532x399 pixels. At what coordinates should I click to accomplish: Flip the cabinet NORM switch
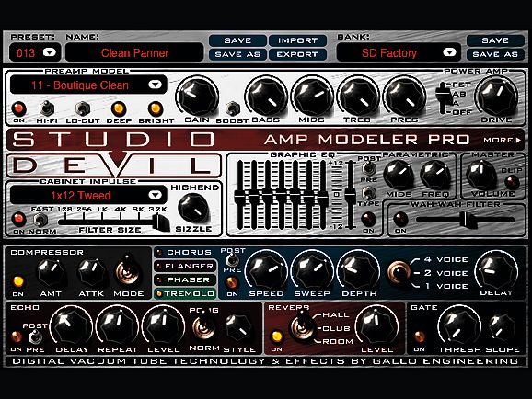point(40,220)
